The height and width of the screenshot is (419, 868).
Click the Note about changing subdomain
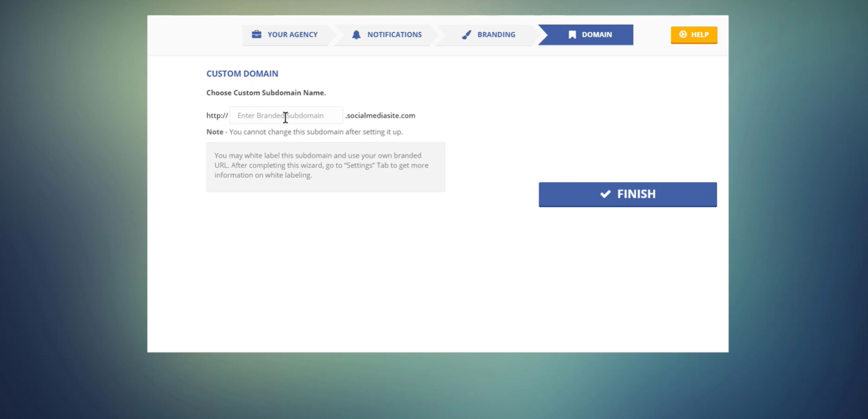(305, 132)
